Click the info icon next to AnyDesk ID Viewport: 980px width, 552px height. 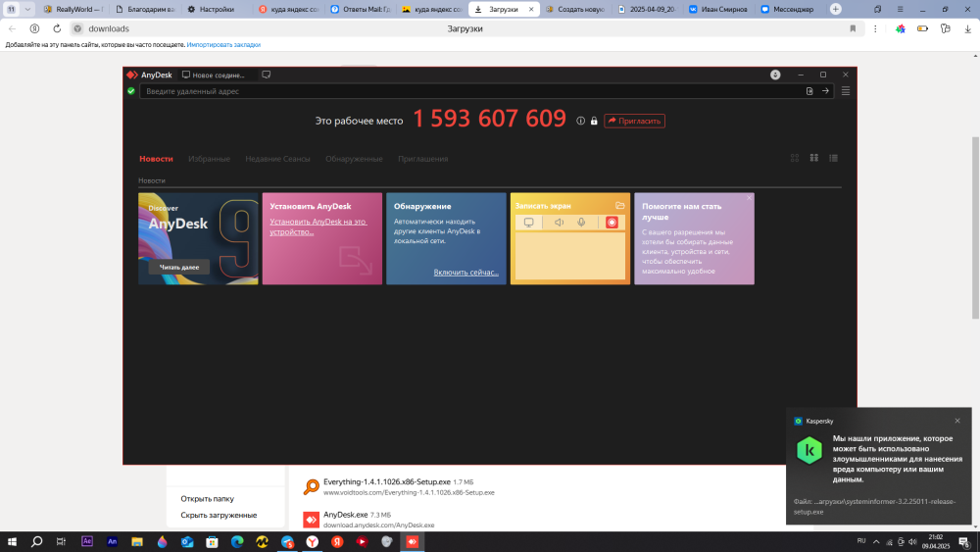point(580,121)
